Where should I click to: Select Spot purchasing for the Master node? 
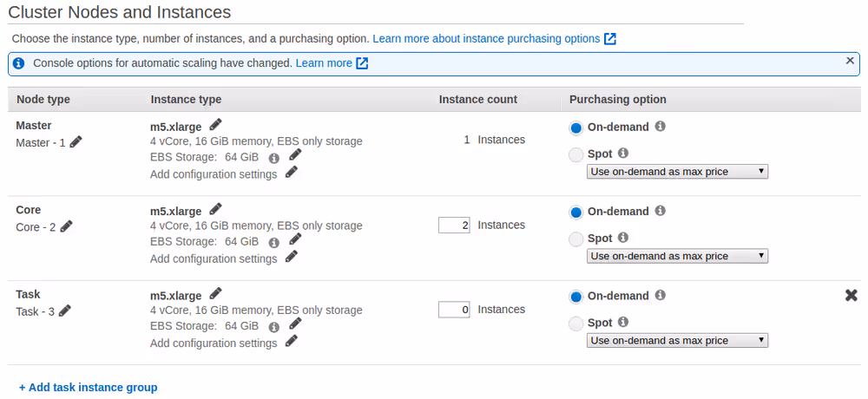click(x=576, y=155)
